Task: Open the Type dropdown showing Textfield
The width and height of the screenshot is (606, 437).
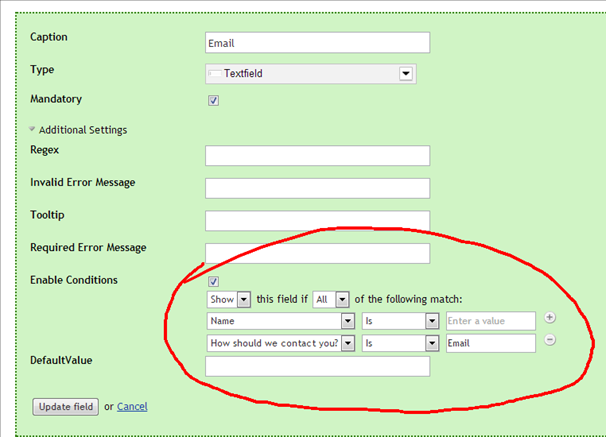Action: 311,73
